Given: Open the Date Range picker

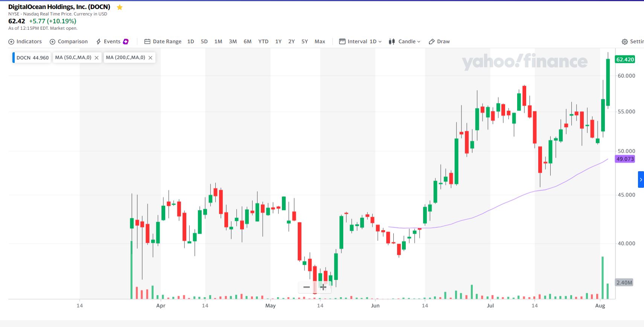Looking at the screenshot, I should point(163,41).
